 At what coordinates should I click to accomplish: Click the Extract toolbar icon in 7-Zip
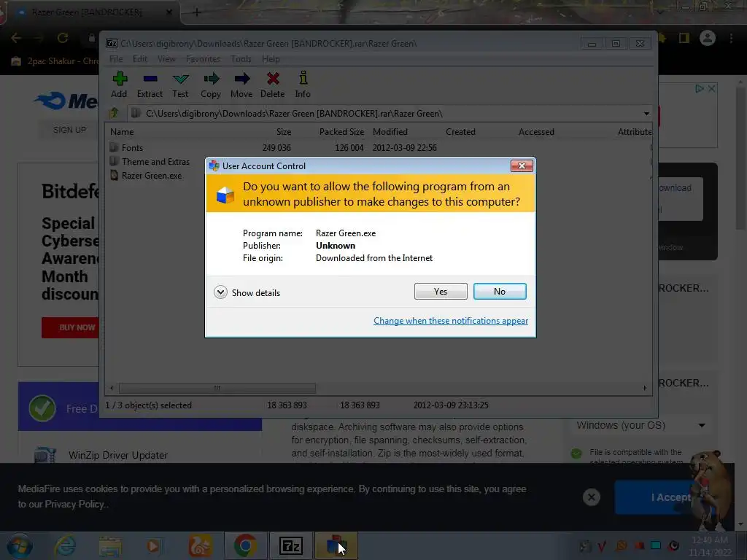pos(150,79)
